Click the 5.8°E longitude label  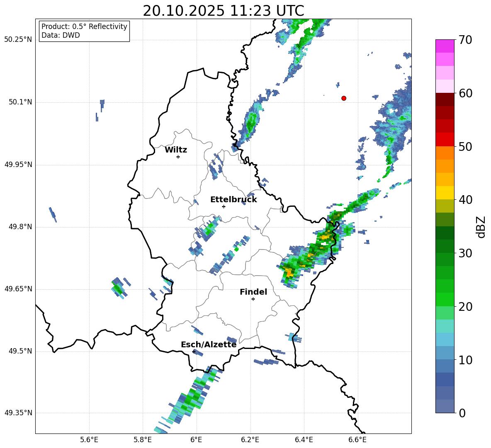click(x=143, y=440)
